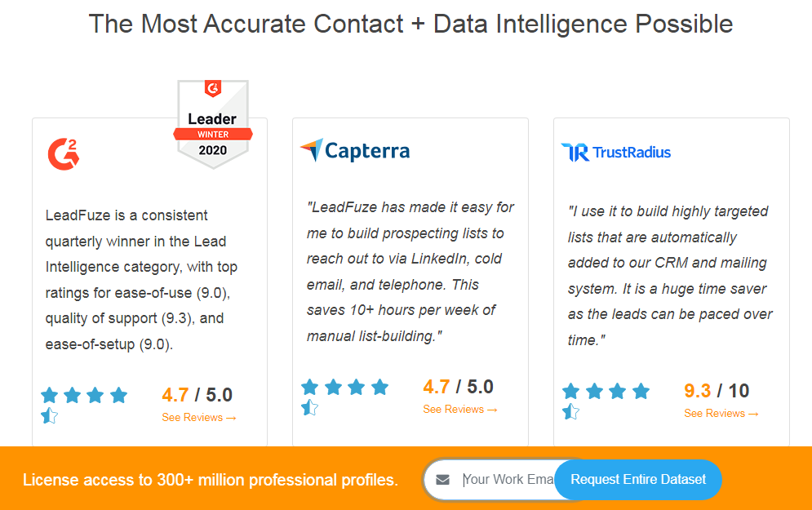Click the red G2 logo icon
The height and width of the screenshot is (510, 812).
tap(63, 153)
